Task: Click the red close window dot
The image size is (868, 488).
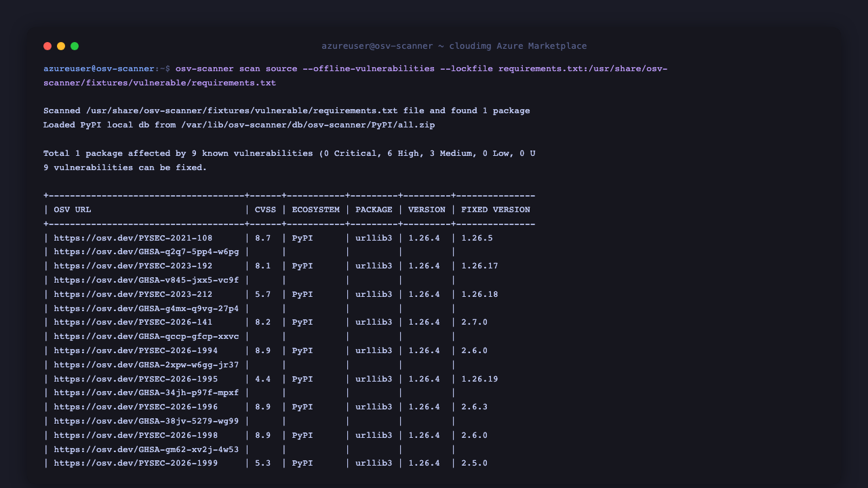Action: pos(47,46)
